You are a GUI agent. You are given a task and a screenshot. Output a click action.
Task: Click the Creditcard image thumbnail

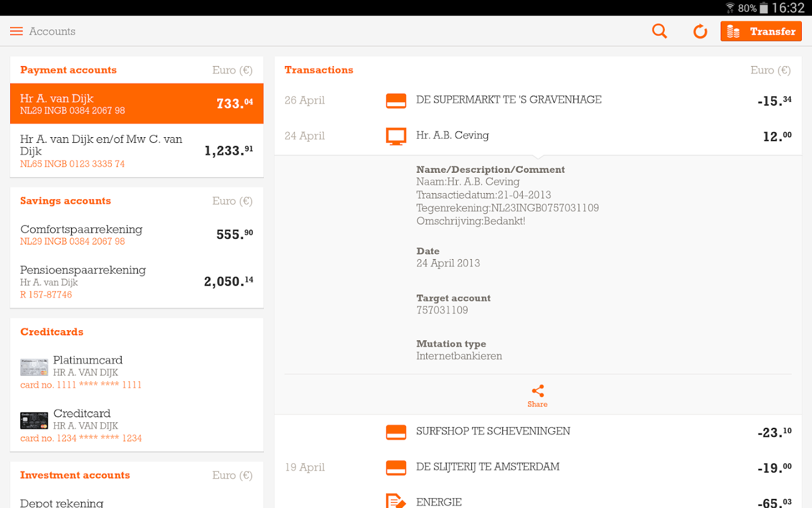[x=34, y=420]
